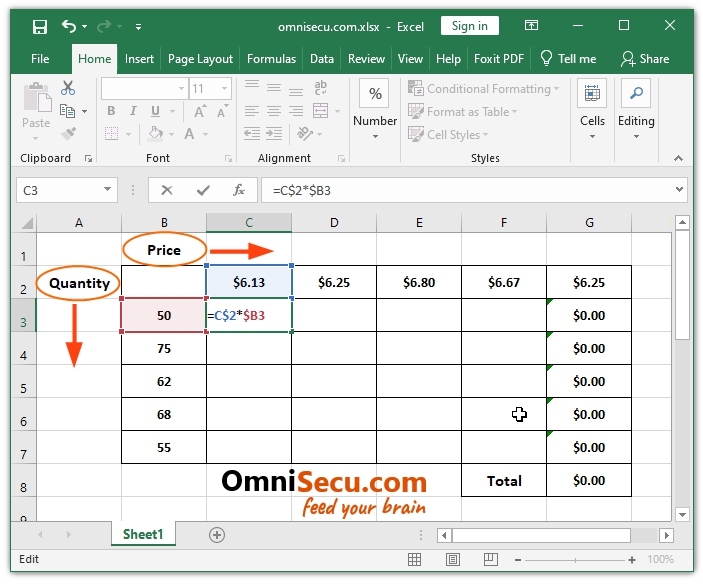Select the Sheet1 tab
Image resolution: width=703 pixels, height=584 pixels.
(x=143, y=534)
